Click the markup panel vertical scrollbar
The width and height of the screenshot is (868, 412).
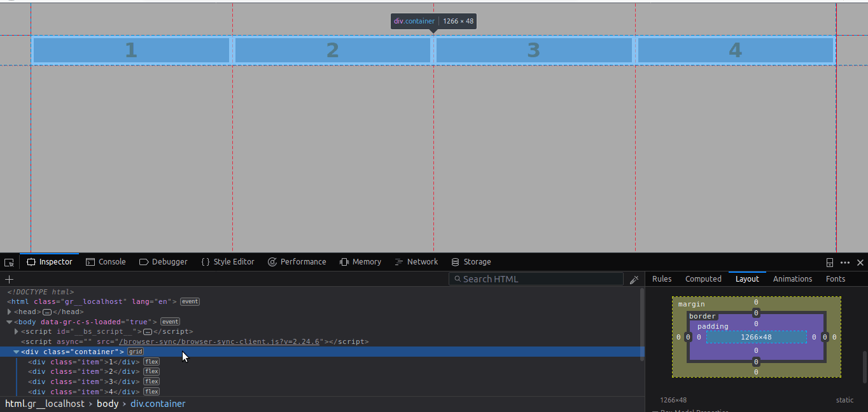[x=642, y=324]
